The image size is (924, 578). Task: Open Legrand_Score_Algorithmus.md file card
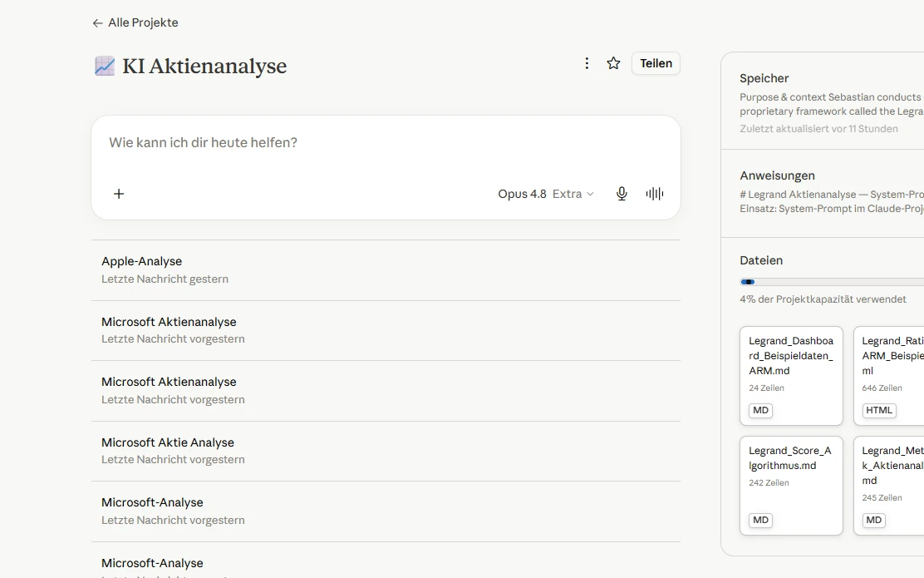791,486
